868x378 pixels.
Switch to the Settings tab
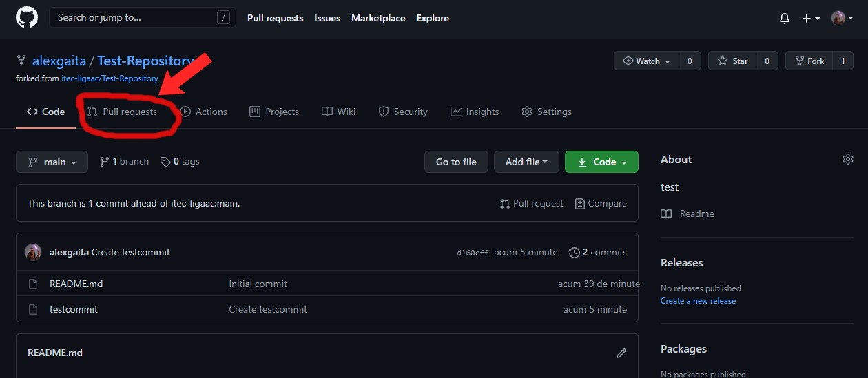point(547,112)
